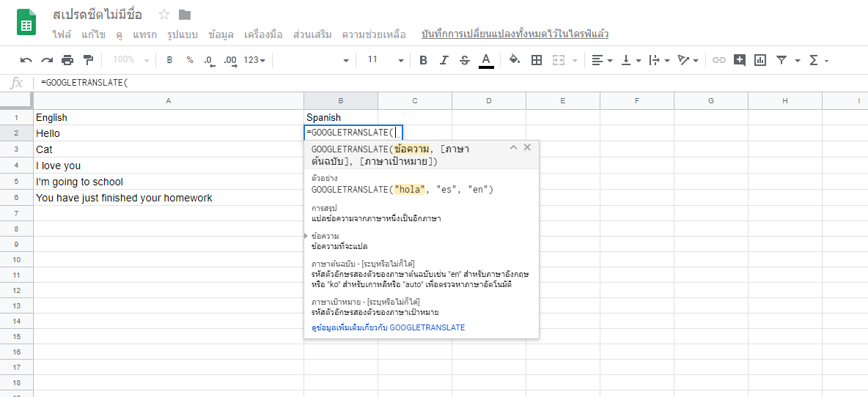Screen dimensions: 868x397
Task: Open the ความช่วยเหลือ menu
Action: click(x=374, y=34)
